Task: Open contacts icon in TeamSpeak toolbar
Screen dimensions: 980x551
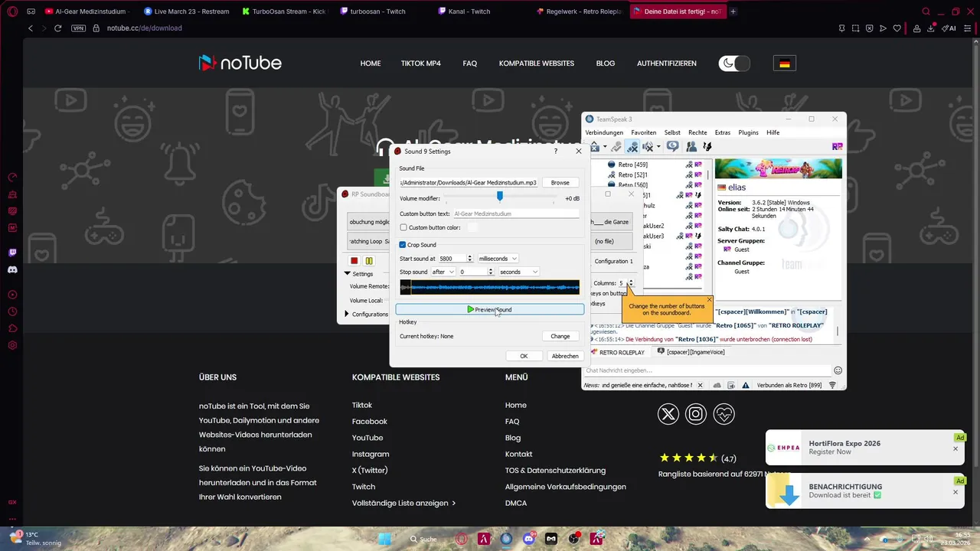Action: [x=691, y=146]
